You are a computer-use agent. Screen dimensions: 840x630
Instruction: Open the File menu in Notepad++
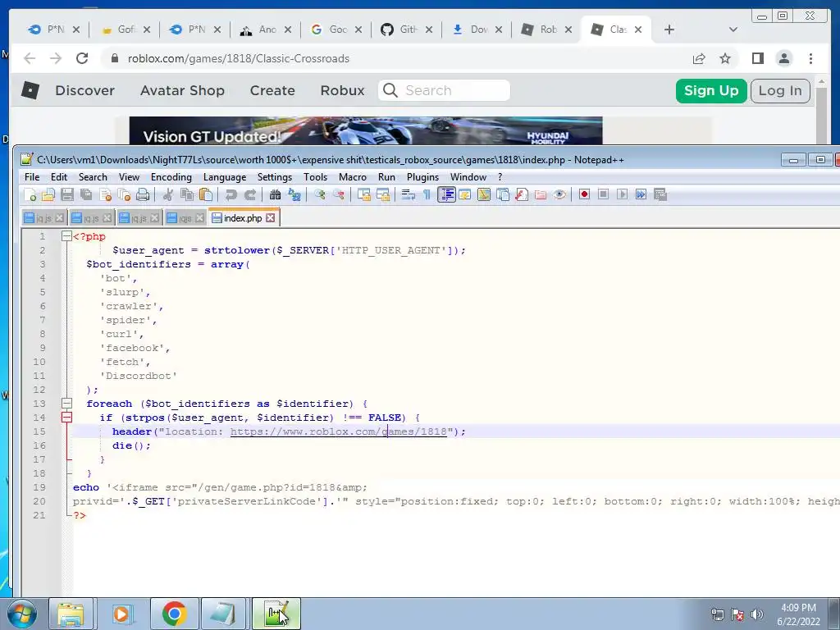pos(32,177)
